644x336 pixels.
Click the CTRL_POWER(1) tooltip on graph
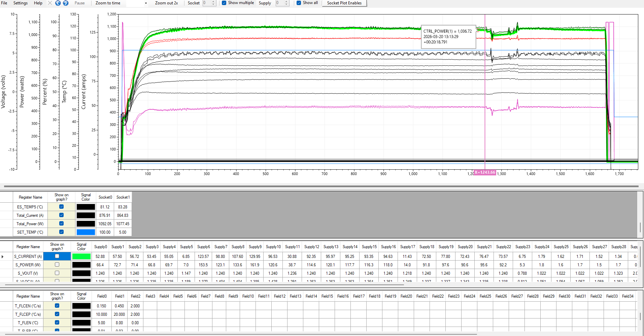point(448,36)
